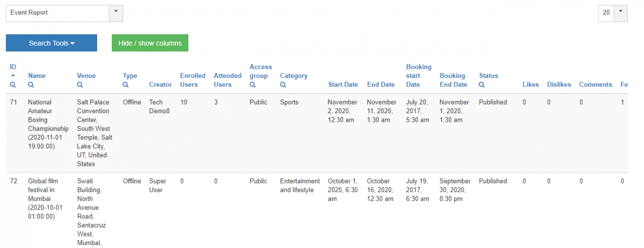Viewport: 644px width, 248px height.
Task: Click the Status column search icon
Action: coord(482,85)
